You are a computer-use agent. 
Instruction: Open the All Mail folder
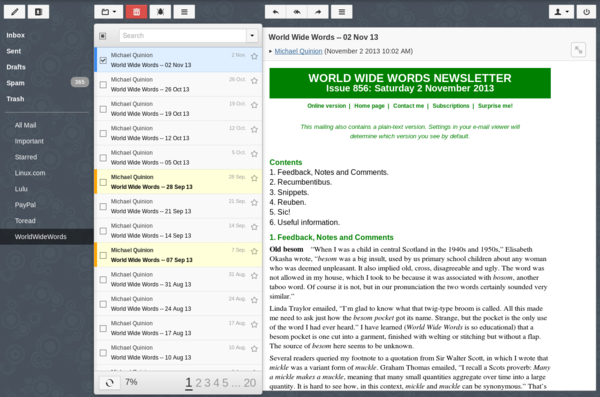click(x=25, y=125)
